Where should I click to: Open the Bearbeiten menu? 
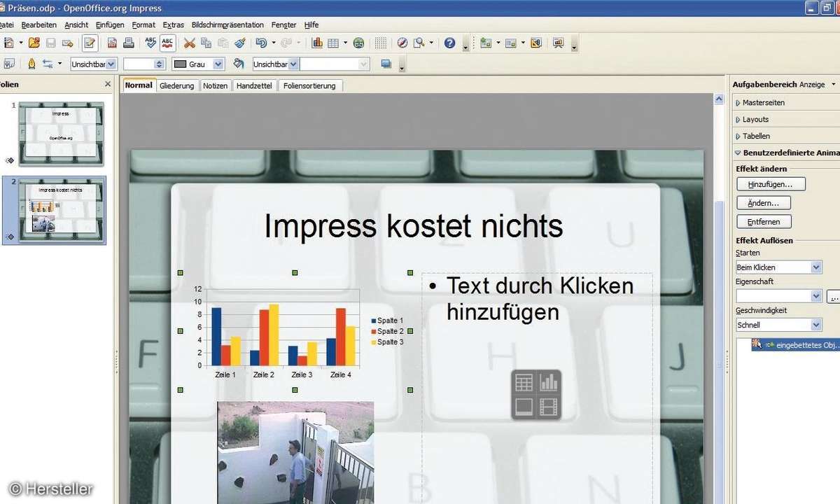(x=39, y=25)
